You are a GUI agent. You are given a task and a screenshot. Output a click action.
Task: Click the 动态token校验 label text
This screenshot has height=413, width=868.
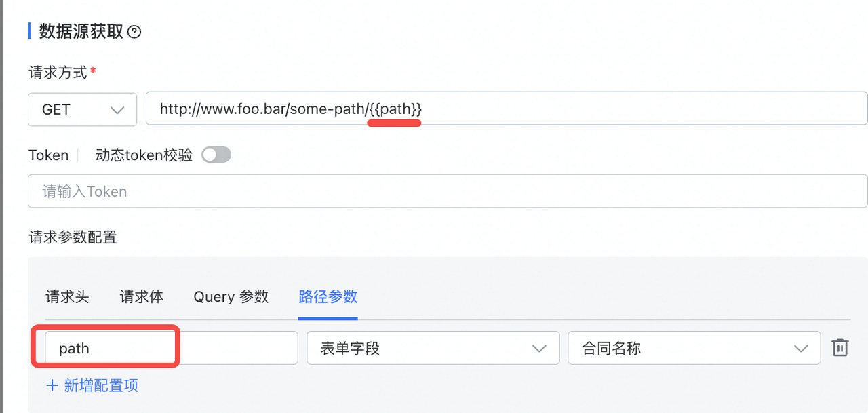[144, 155]
